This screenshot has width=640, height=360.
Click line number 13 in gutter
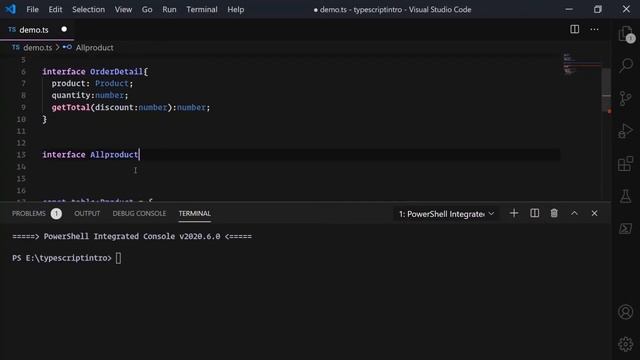coord(21,155)
